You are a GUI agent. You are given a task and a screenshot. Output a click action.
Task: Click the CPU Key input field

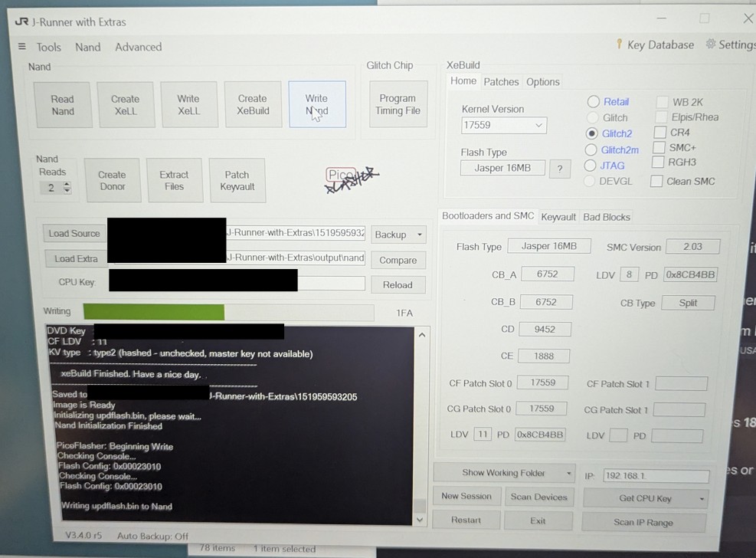pyautogui.click(x=237, y=281)
